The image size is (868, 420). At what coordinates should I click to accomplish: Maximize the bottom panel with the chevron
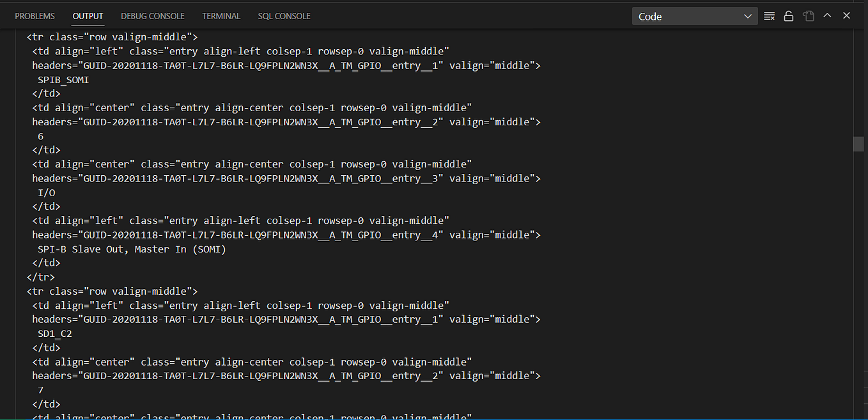(827, 16)
